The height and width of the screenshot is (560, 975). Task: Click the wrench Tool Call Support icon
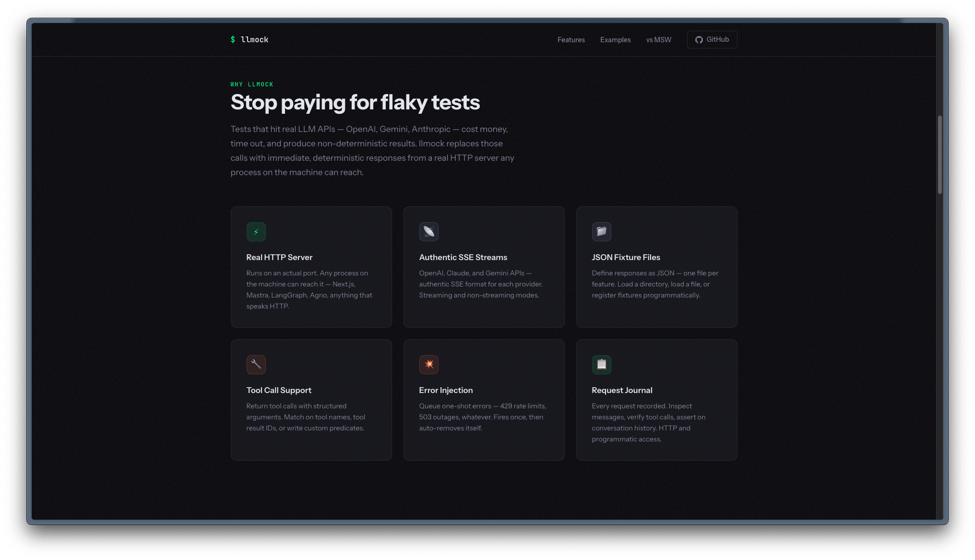[256, 365]
